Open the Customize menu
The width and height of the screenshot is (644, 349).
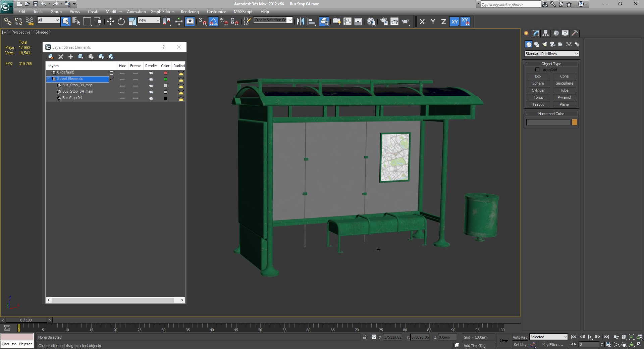(x=216, y=12)
